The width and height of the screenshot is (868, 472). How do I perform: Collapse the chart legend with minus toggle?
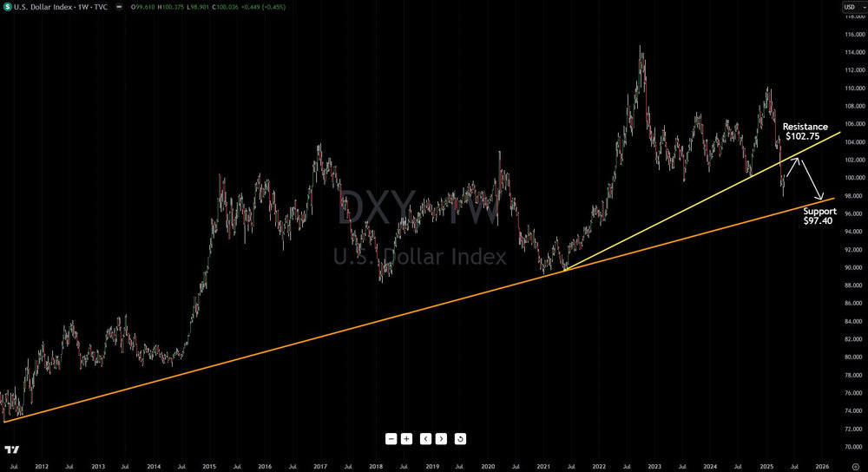(119, 7)
